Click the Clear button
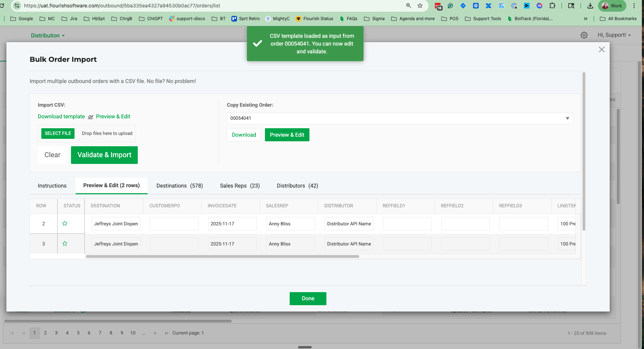Image resolution: width=644 pixels, height=349 pixels. click(x=53, y=155)
